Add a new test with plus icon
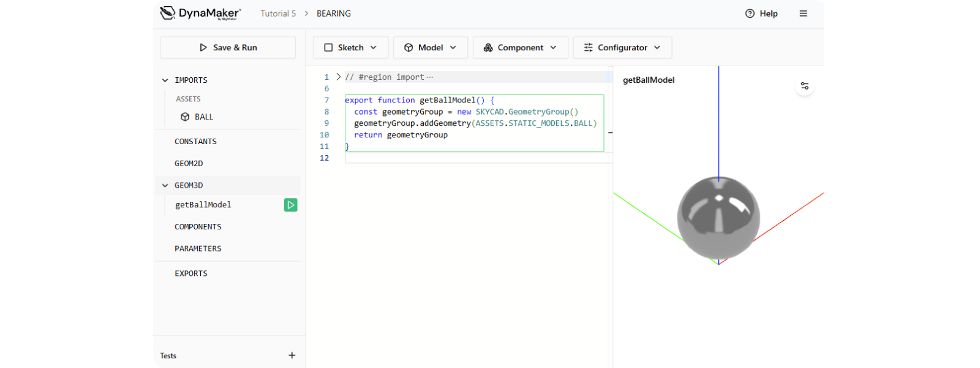This screenshot has height=368, width=980. point(292,355)
